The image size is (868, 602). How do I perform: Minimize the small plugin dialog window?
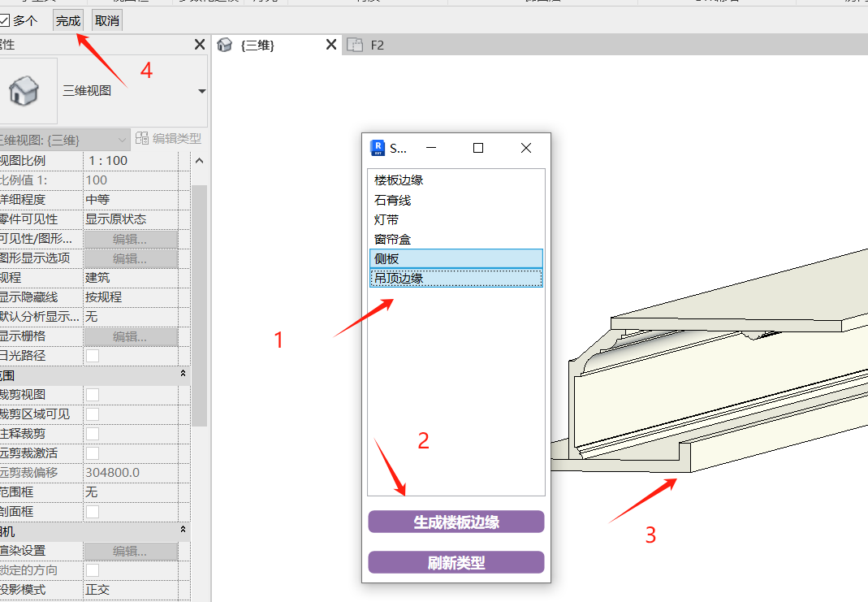tap(431, 148)
